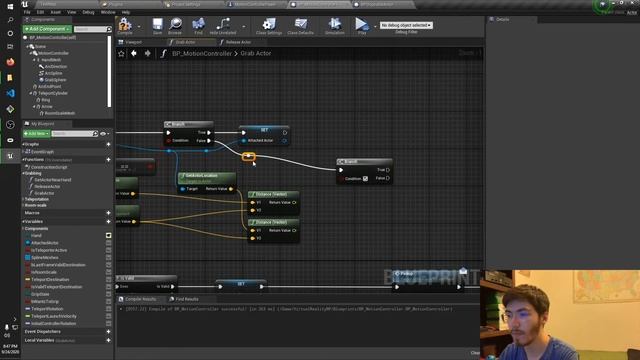Screen dimensions: 640x360
Task: Click the graph bookmark star icon
Action: click(121, 53)
